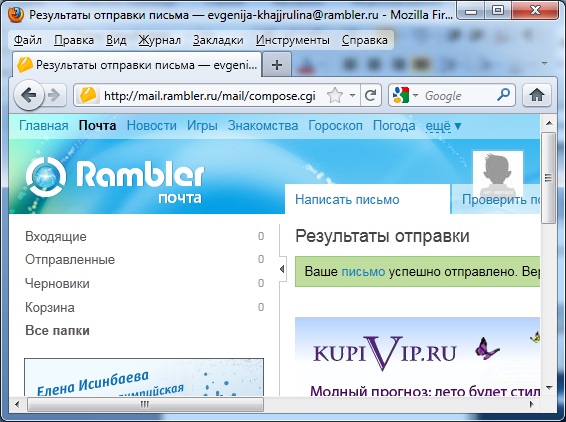Open the Справка menu
This screenshot has height=422, width=566.
pos(365,40)
